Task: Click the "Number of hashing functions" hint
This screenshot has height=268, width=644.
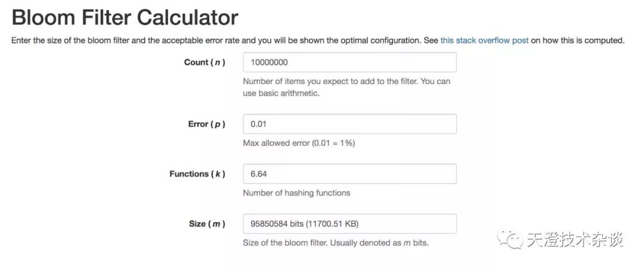Action: pos(296,193)
